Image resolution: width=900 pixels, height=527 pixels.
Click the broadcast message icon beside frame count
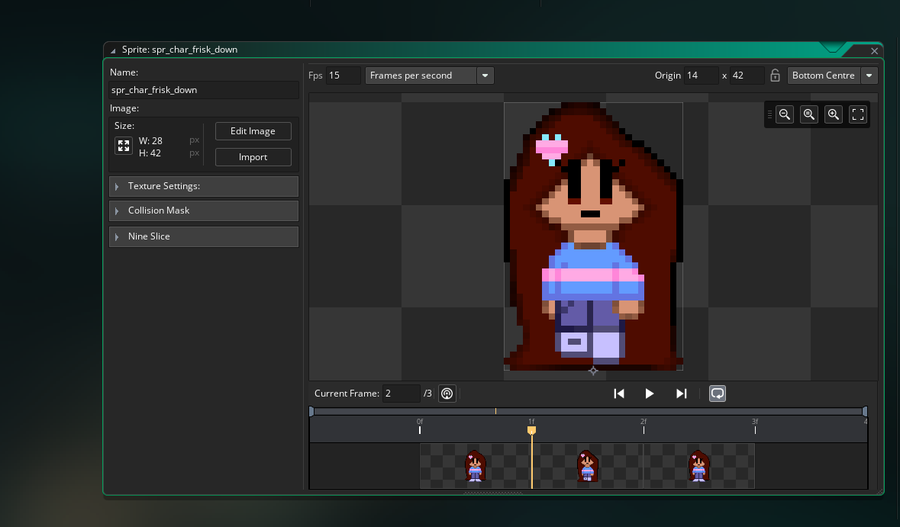click(x=447, y=394)
